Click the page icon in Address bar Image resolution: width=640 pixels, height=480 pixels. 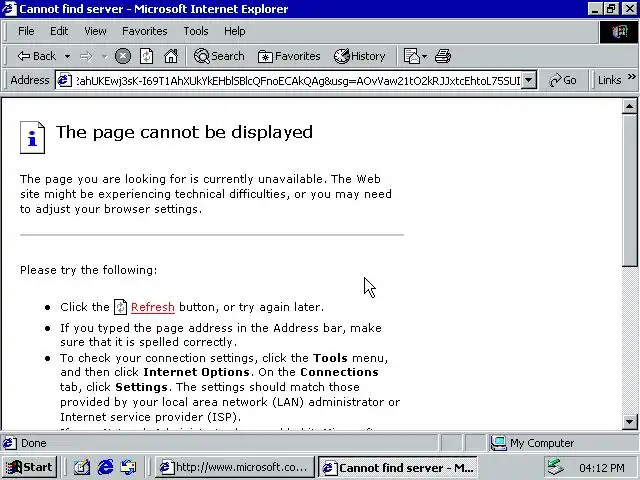point(64,80)
